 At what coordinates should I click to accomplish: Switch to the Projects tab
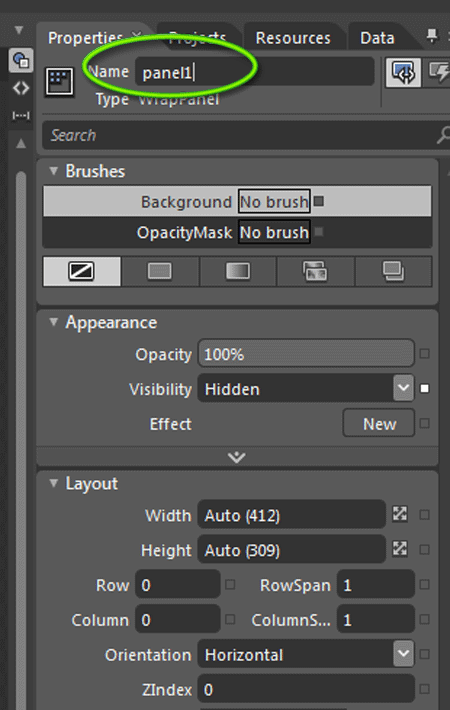[197, 38]
